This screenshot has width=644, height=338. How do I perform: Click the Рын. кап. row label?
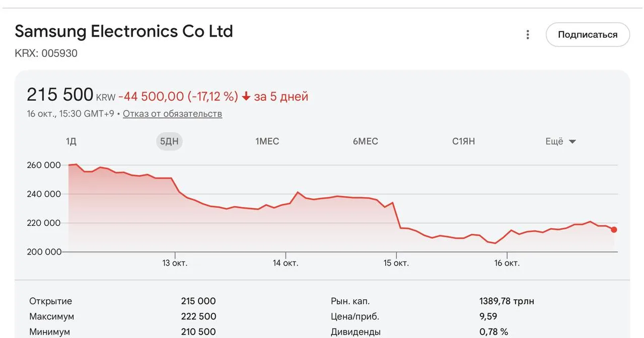[x=350, y=301]
